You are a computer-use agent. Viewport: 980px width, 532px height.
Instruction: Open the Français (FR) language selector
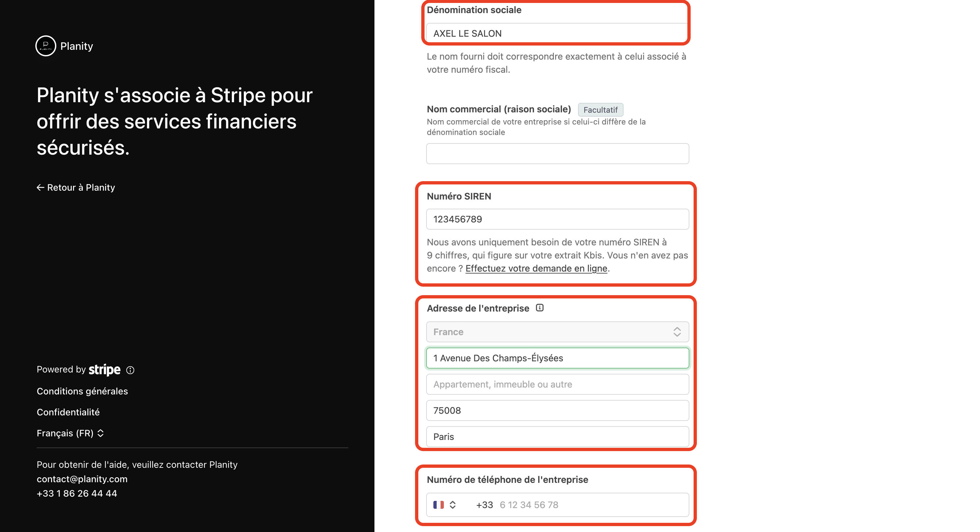pos(70,433)
